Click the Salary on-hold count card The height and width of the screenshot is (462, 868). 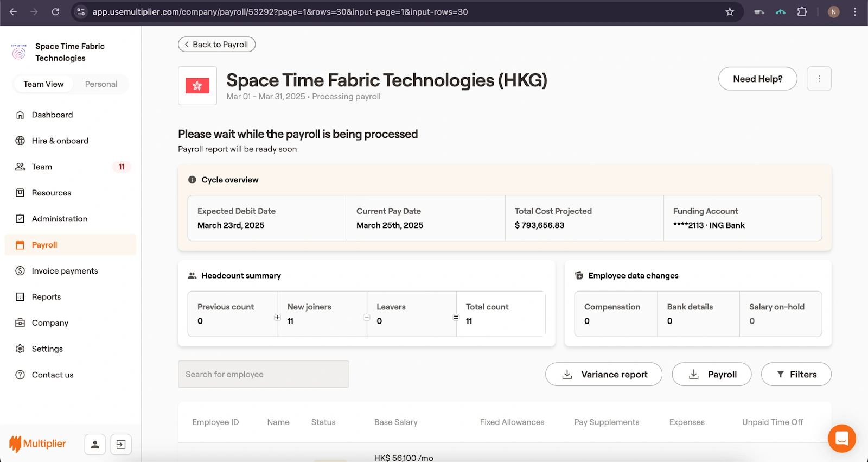780,314
